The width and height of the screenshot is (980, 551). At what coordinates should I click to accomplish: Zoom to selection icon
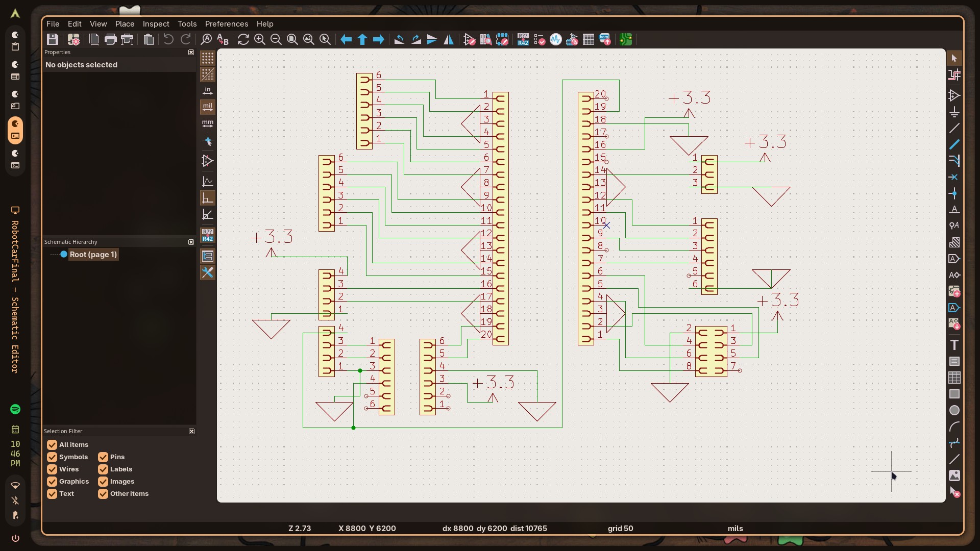click(x=325, y=39)
